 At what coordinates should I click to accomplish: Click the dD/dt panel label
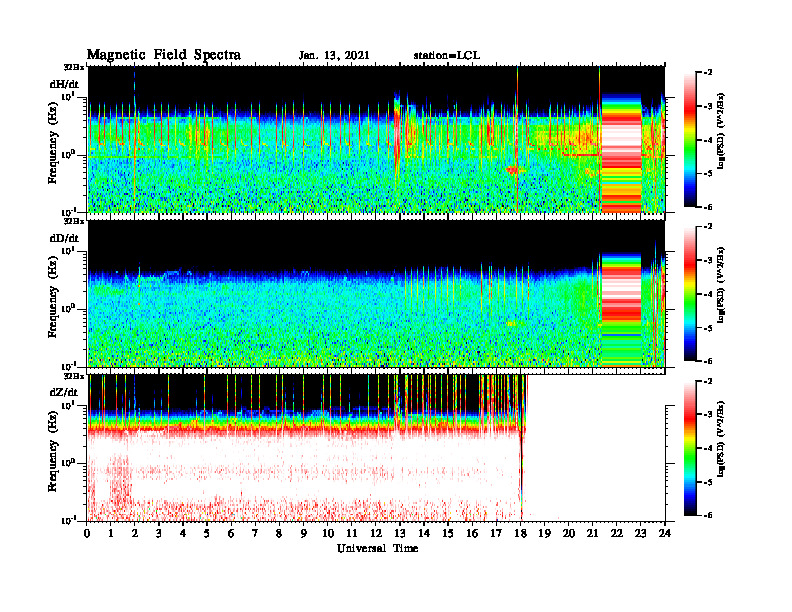(64, 238)
